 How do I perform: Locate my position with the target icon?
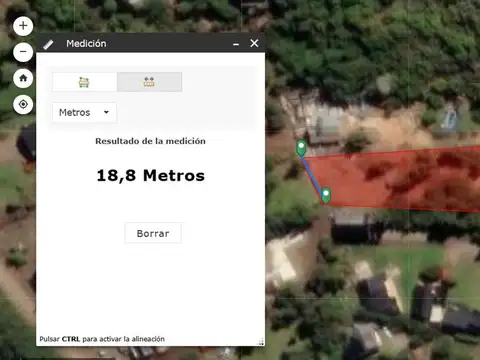[23, 104]
